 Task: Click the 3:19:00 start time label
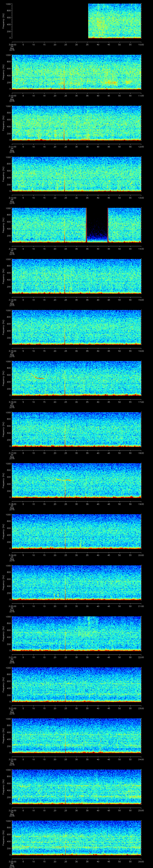point(12,555)
